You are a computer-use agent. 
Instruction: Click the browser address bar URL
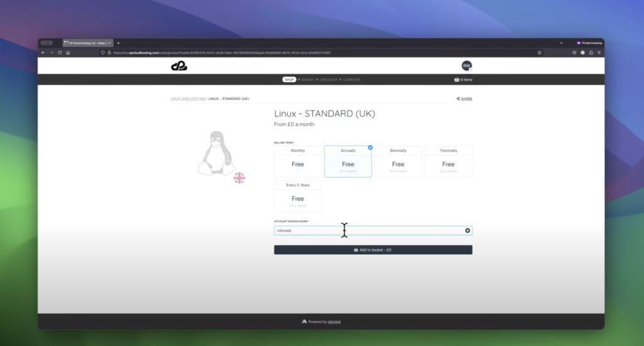click(222, 53)
